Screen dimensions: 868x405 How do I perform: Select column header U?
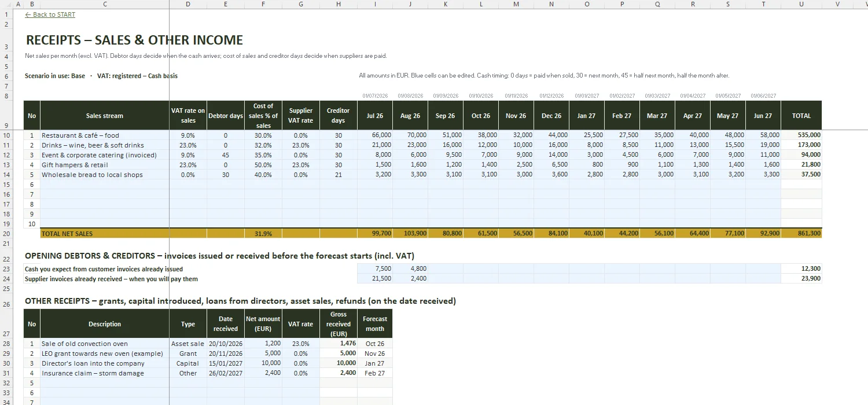801,4
